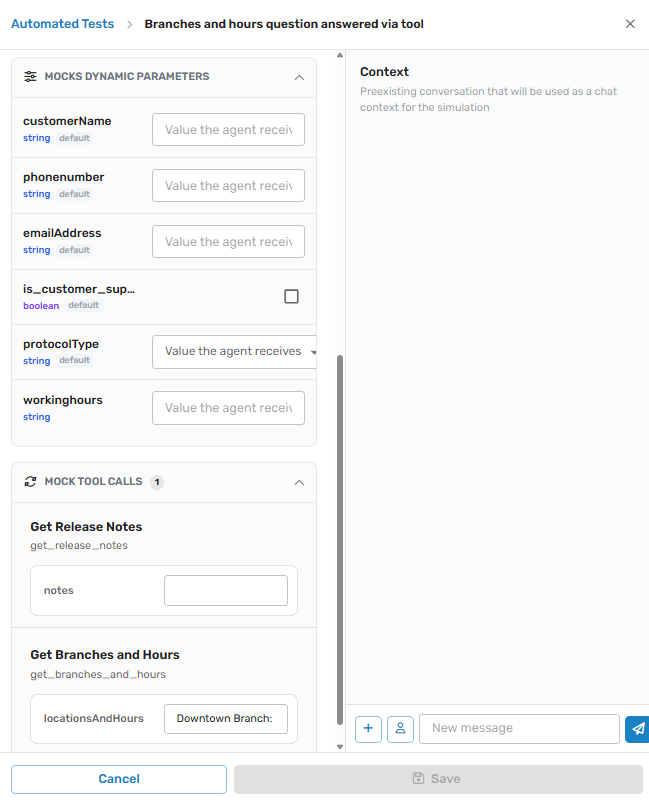Toggle the is_customer_sup... boolean checkbox
The width and height of the screenshot is (649, 802).
click(x=292, y=297)
